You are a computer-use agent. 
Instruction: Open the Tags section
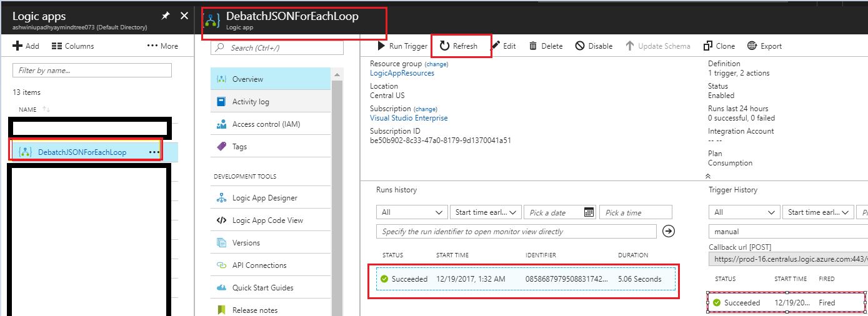pos(270,147)
